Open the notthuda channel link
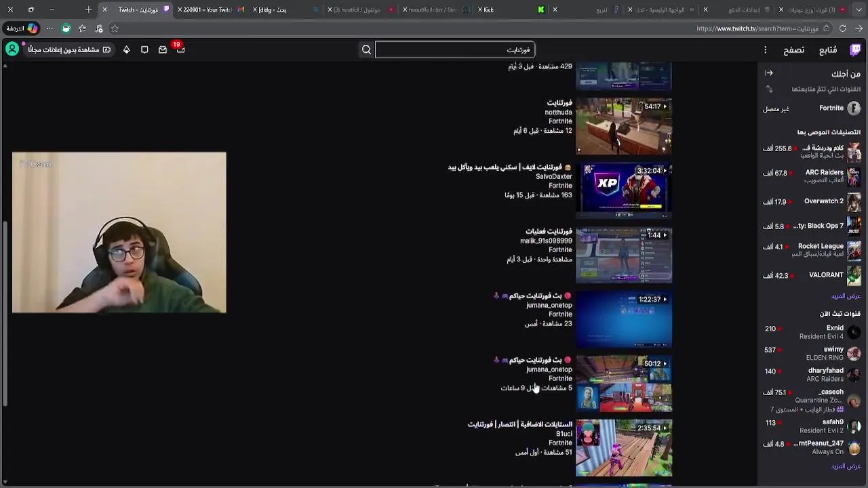The image size is (868, 488). tap(559, 113)
